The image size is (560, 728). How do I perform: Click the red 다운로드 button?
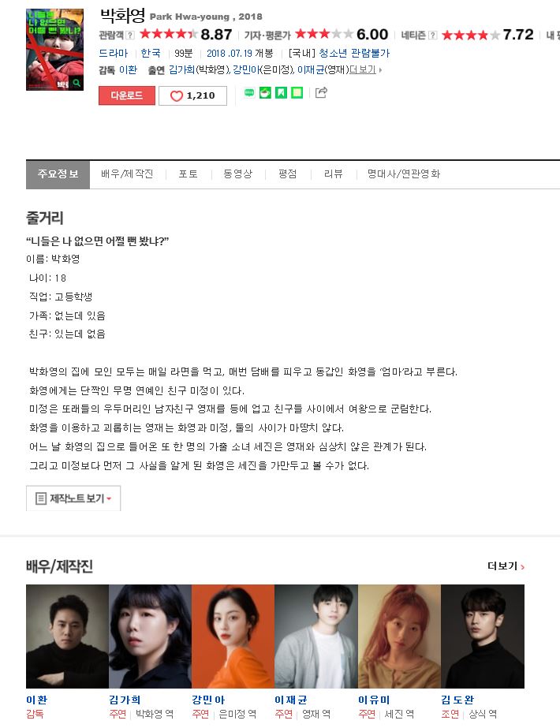(127, 95)
